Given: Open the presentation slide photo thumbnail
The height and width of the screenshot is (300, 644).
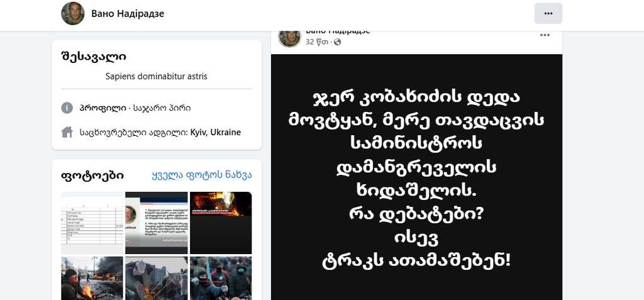Looking at the screenshot, I should point(157,223).
